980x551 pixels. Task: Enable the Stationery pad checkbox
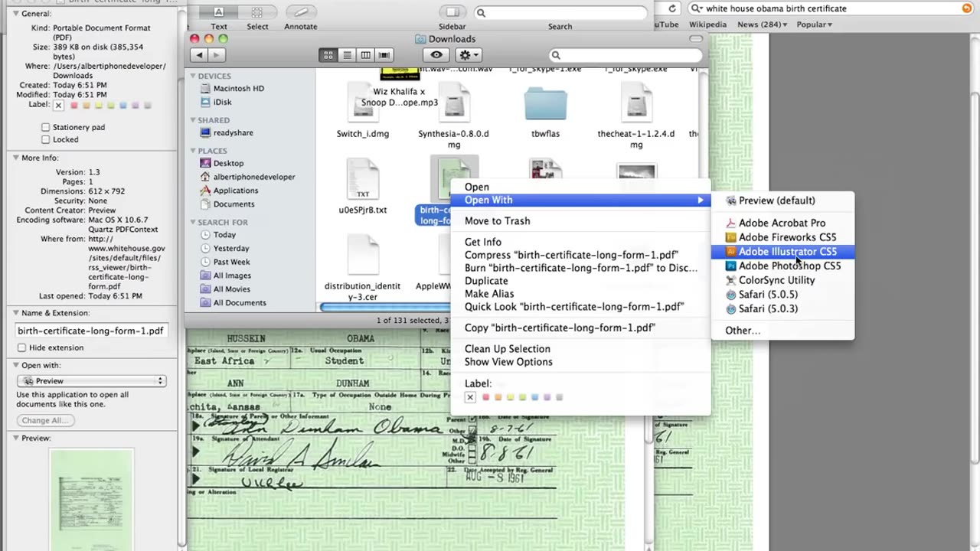(46, 127)
